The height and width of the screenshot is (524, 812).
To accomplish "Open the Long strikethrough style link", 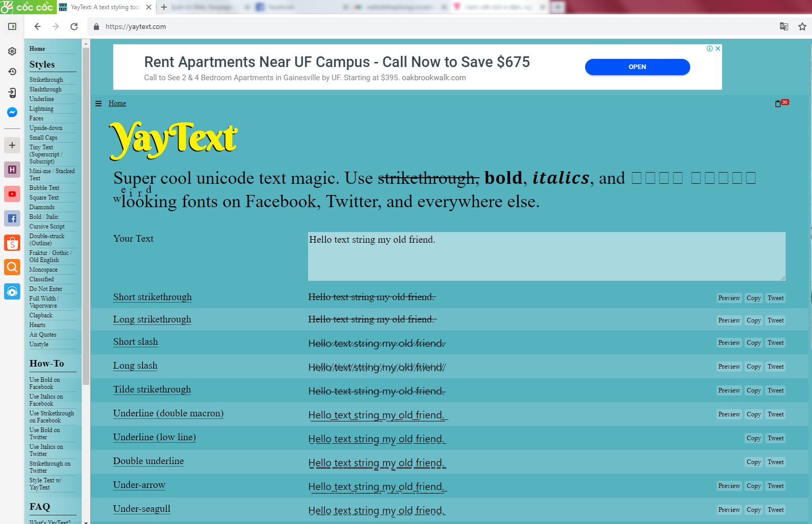I will pyautogui.click(x=152, y=319).
